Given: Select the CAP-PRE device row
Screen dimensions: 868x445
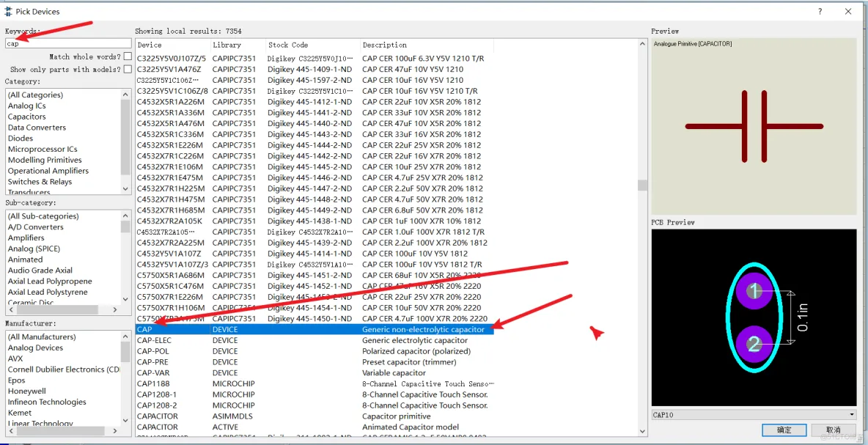Looking at the screenshot, I should 315,362.
